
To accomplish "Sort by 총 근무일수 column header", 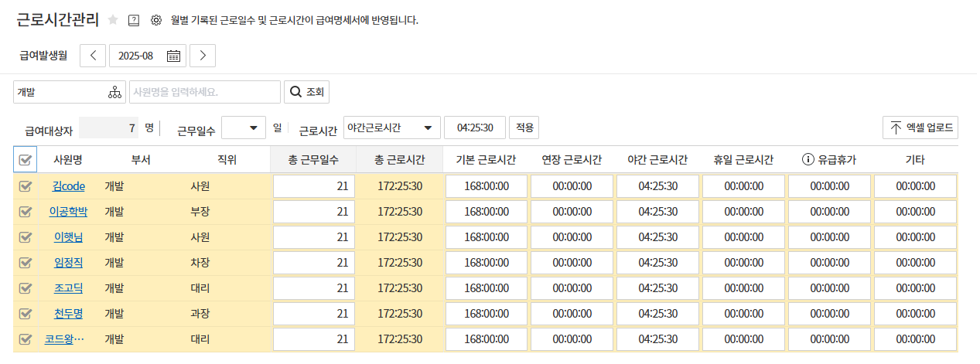I will pos(313,160).
